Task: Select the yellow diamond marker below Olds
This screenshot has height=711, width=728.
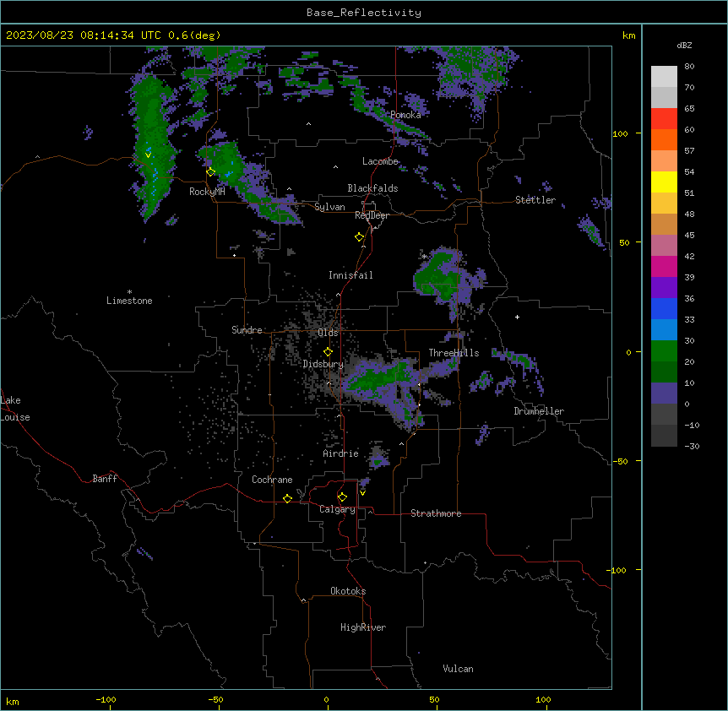Action: pyautogui.click(x=328, y=351)
